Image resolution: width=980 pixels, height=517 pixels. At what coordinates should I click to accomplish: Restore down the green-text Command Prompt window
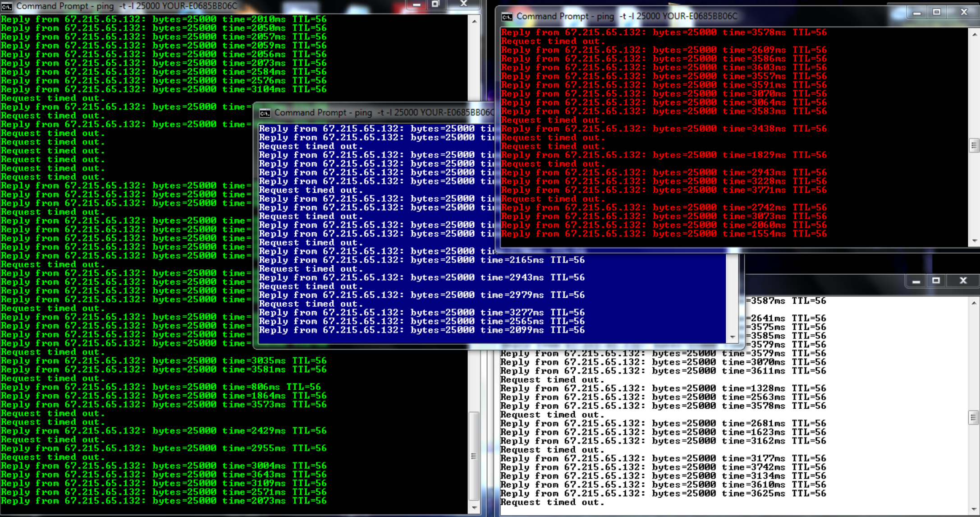[x=435, y=4]
